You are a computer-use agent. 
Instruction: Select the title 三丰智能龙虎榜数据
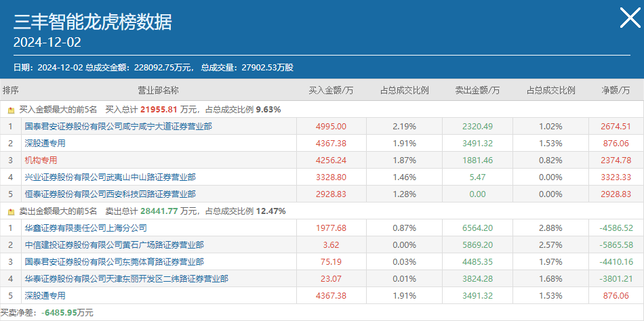click(92, 22)
